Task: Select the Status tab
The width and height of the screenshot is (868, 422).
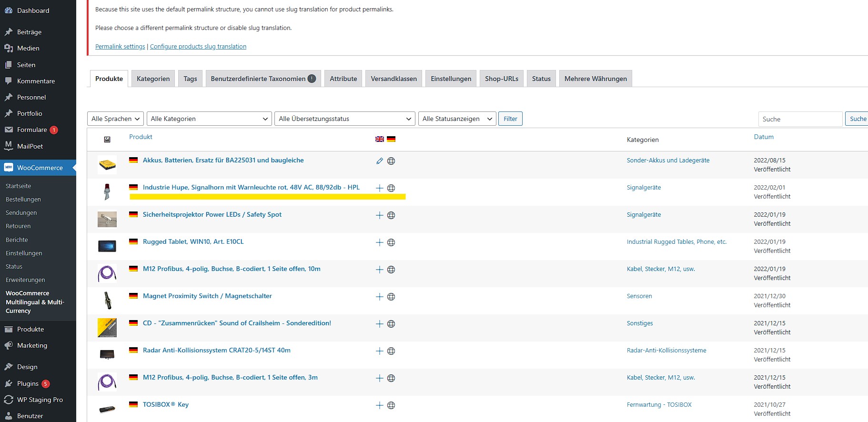Action: point(541,79)
